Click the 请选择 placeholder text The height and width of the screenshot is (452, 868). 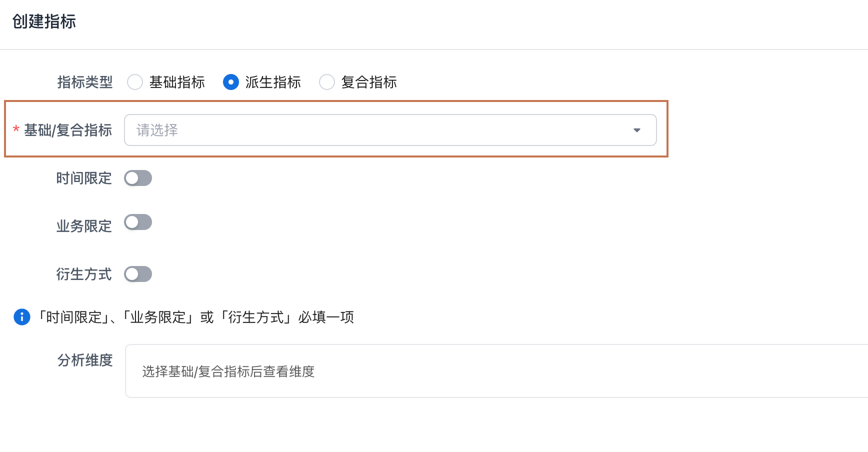pyautogui.click(x=157, y=130)
